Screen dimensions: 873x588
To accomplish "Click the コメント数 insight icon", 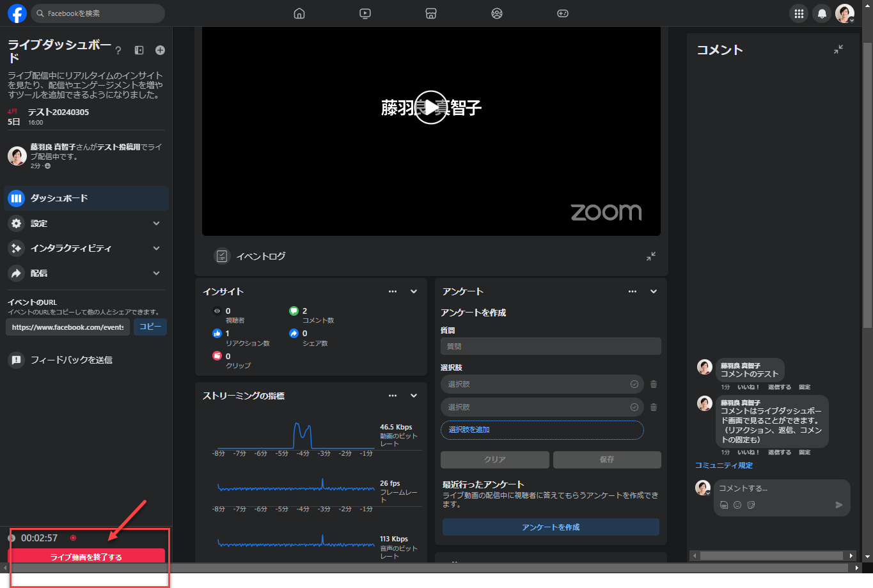I will [294, 311].
